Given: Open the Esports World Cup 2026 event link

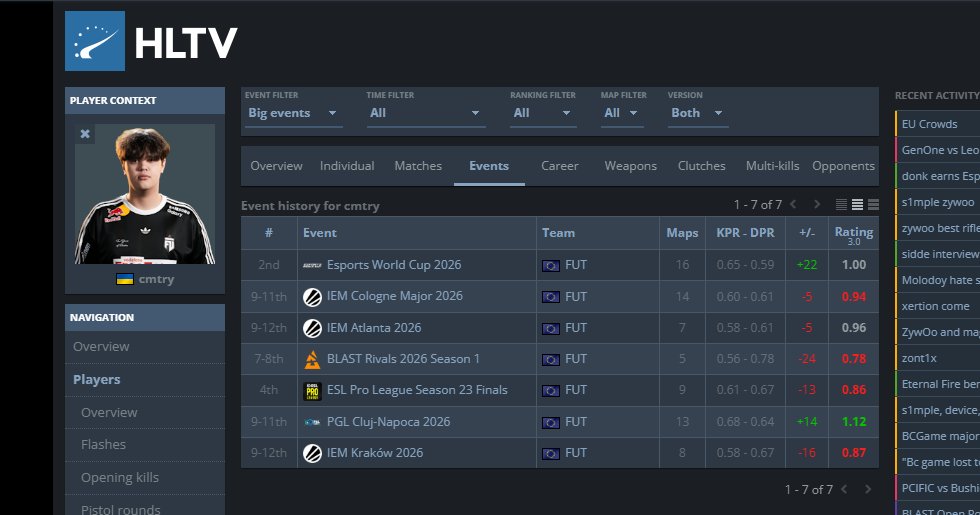Looking at the screenshot, I should tap(394, 265).
